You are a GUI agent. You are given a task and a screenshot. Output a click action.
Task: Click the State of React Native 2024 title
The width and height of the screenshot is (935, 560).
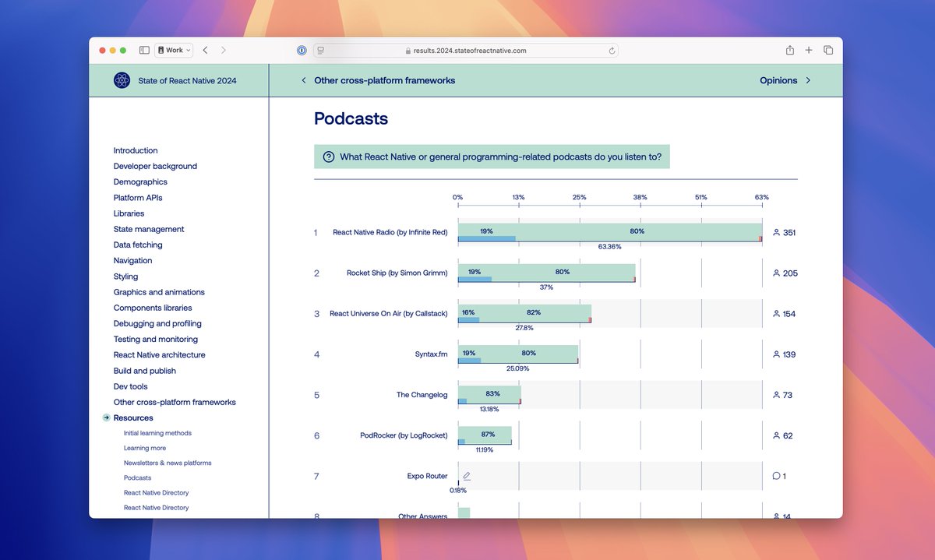[x=187, y=80]
